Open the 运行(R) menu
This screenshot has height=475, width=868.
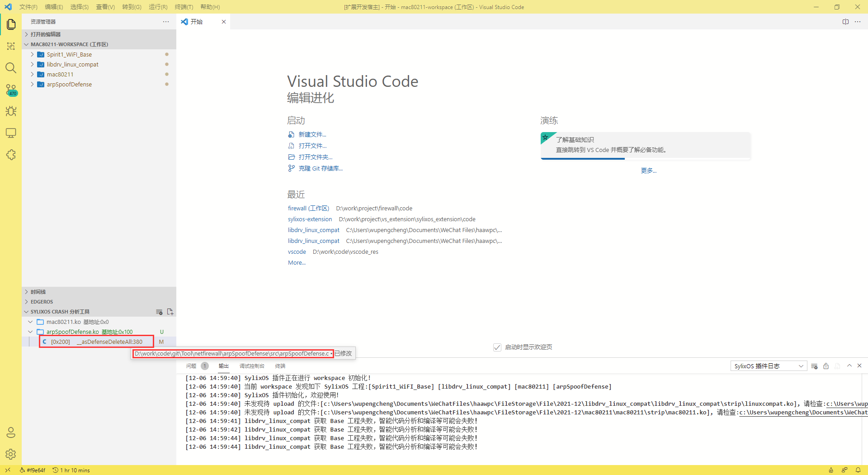158,7
